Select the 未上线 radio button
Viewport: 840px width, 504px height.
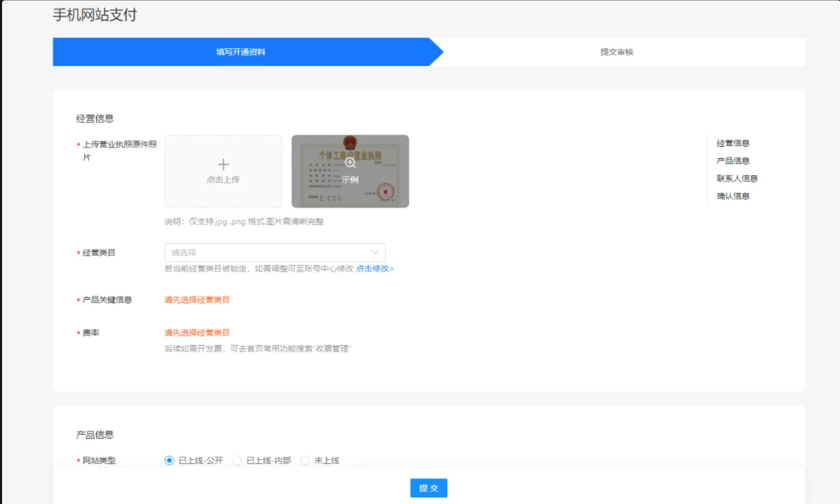pyautogui.click(x=305, y=460)
